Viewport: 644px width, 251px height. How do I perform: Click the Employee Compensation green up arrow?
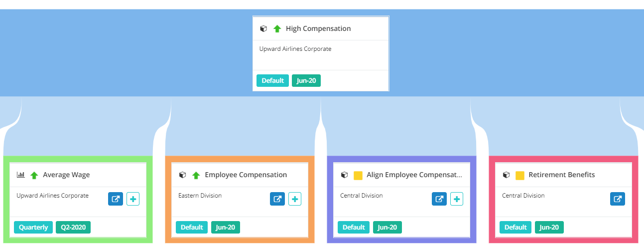coord(196,175)
